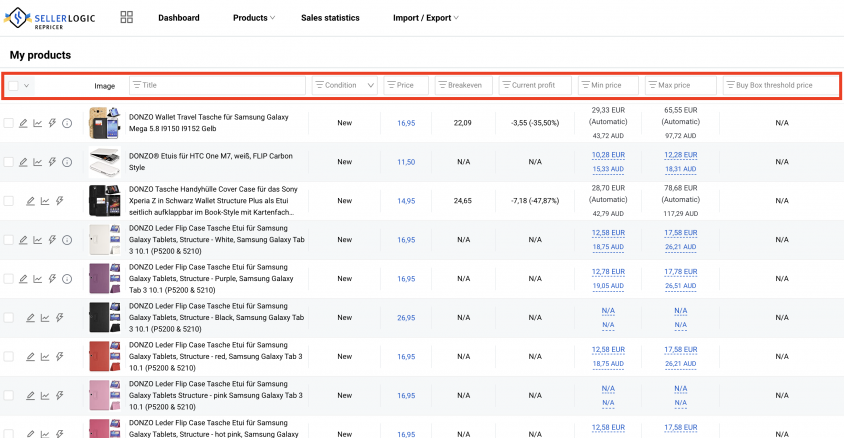Click lightning icon for Wallet Travel Tasche row
This screenshot has width=844, height=438.
point(52,123)
